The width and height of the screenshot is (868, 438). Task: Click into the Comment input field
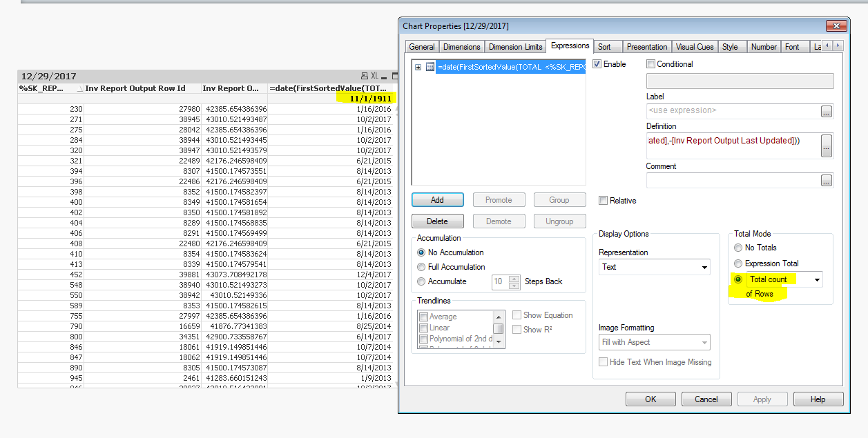tap(733, 181)
